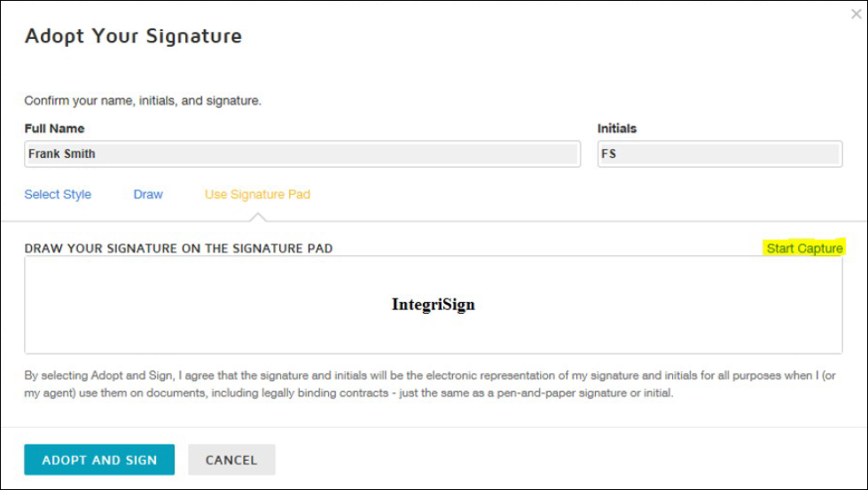
Task: Click the Initials label
Action: (x=617, y=128)
